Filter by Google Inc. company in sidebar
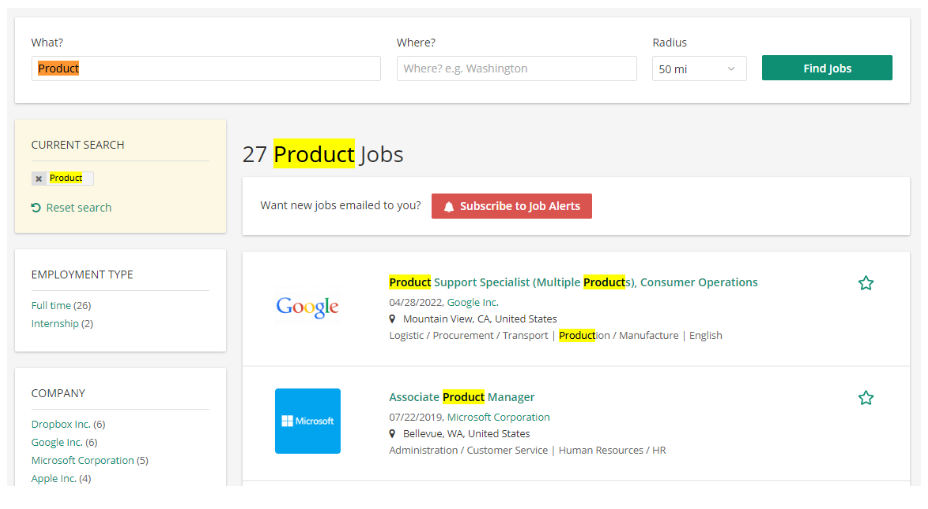This screenshot has width=928, height=509. click(57, 443)
